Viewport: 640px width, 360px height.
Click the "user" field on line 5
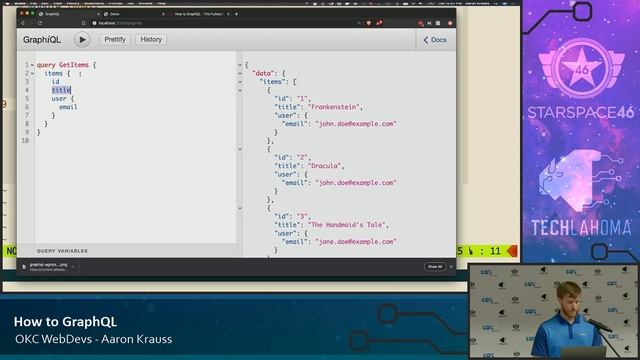[59, 99]
